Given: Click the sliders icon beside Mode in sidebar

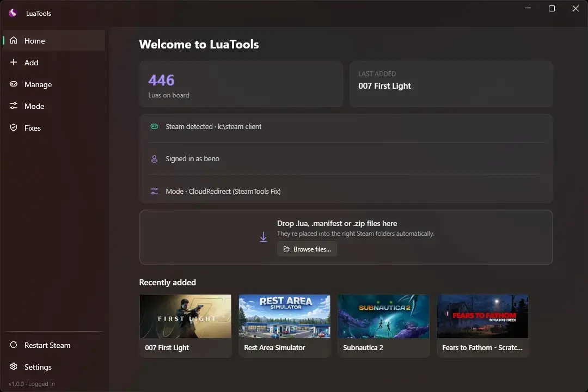Looking at the screenshot, I should pyautogui.click(x=14, y=106).
